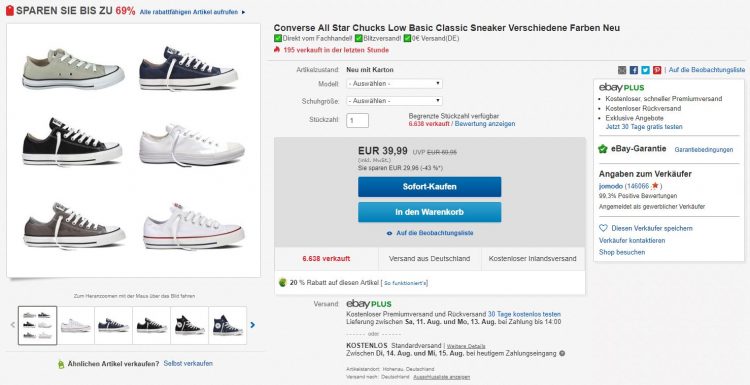Share listing on Facebook icon
Image resolution: width=750 pixels, height=385 pixels.
click(x=634, y=70)
